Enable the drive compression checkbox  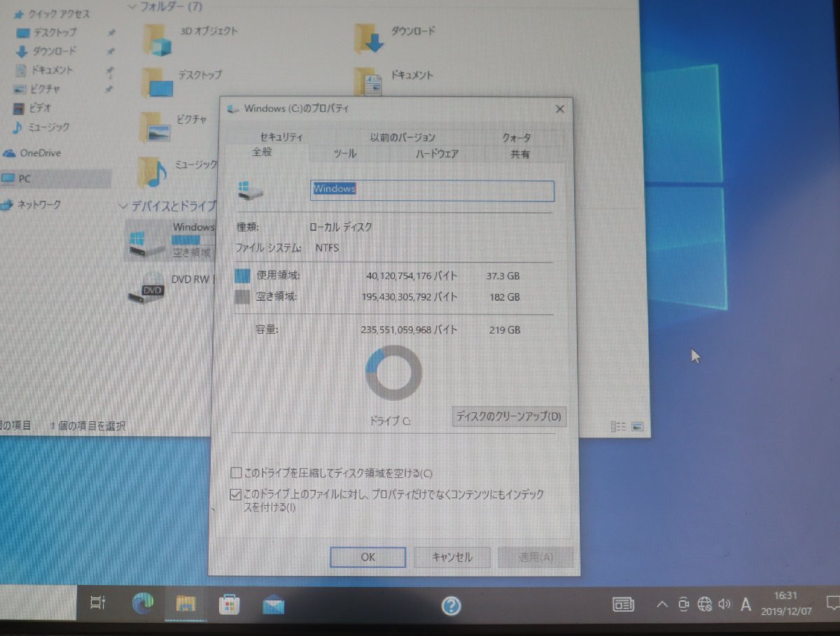[x=236, y=473]
